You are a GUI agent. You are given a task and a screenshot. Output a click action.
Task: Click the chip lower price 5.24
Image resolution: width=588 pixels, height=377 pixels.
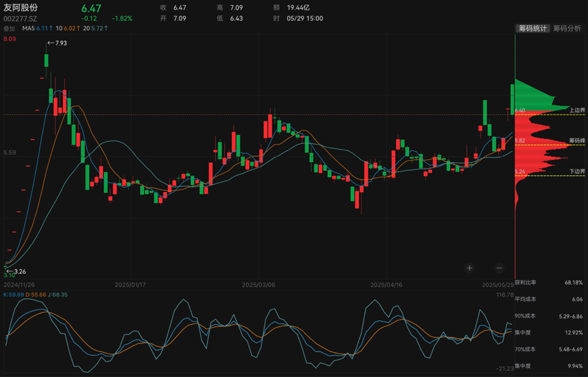click(x=520, y=171)
